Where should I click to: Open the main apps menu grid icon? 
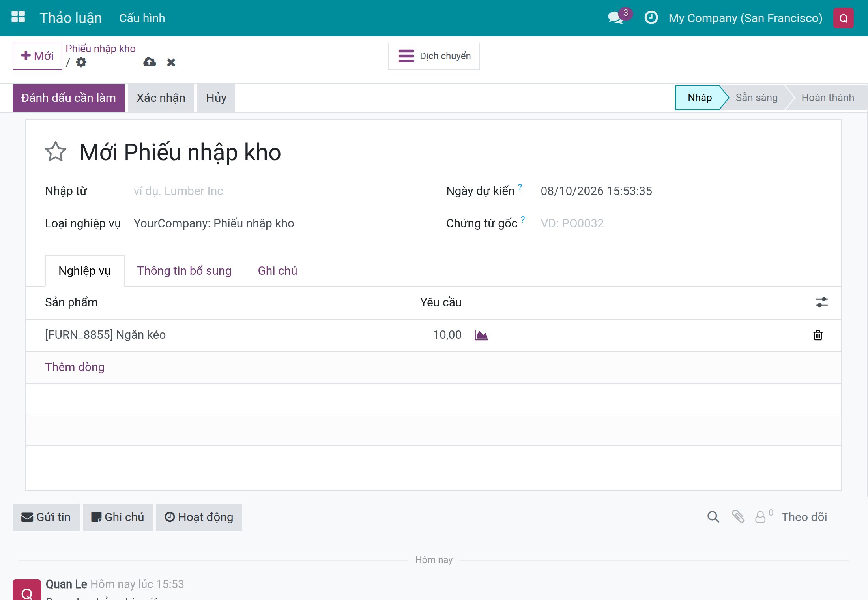pyautogui.click(x=18, y=17)
